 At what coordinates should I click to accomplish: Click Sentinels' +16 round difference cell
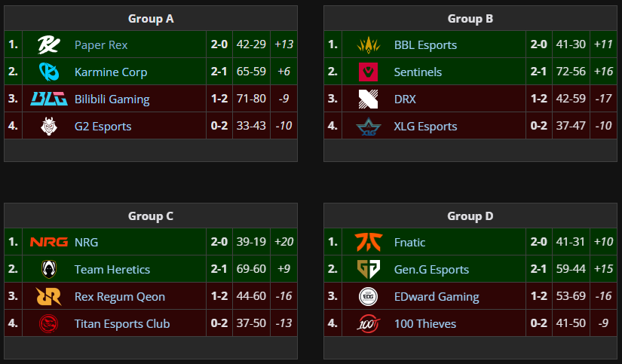tap(603, 72)
